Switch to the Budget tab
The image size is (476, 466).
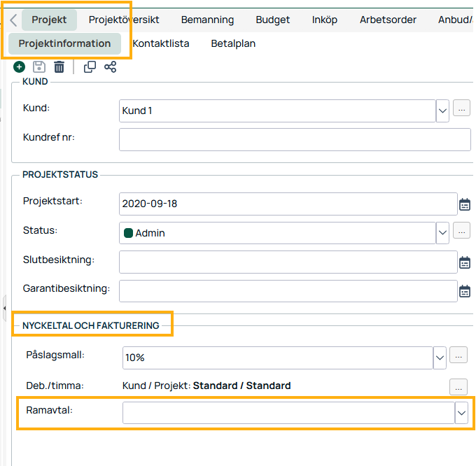(x=272, y=20)
